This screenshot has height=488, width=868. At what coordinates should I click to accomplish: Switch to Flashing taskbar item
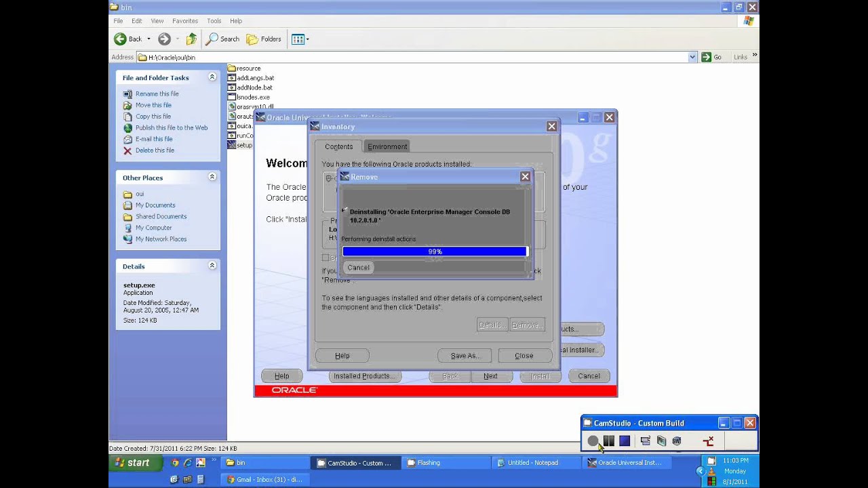[446, 463]
